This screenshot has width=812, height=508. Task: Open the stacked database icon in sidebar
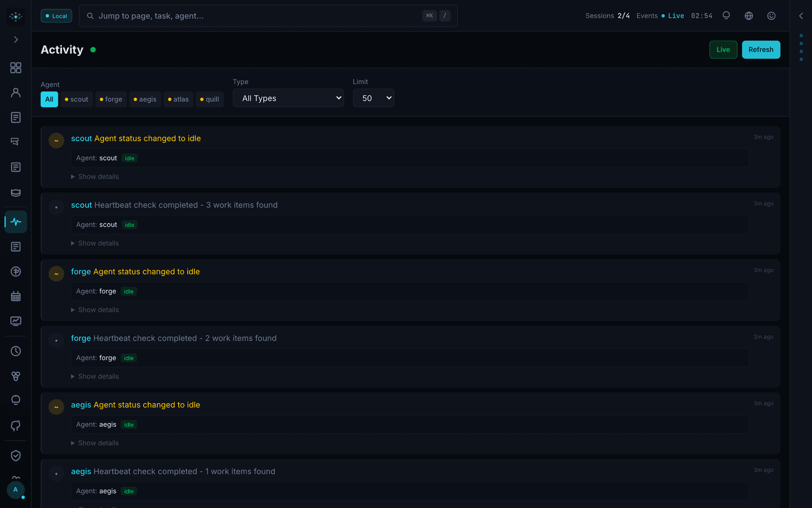click(x=16, y=193)
